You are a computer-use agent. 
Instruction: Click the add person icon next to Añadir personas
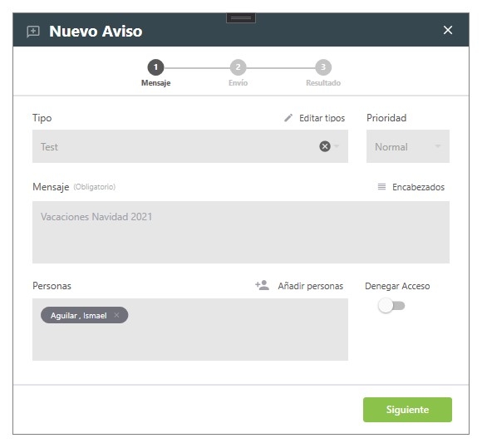(263, 286)
